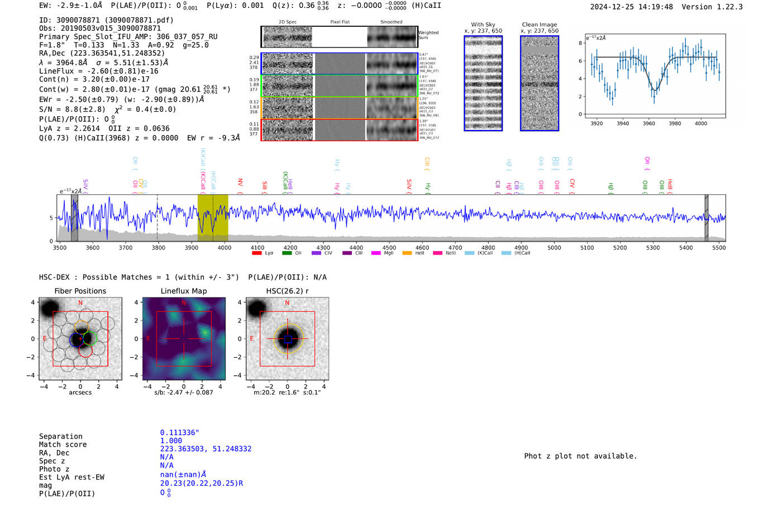Open the With Sky cutout image
This screenshot has height=532, width=782.
[x=483, y=83]
